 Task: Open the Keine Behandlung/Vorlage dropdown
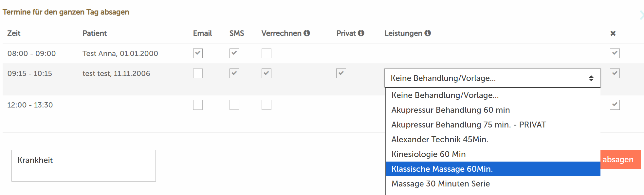[x=492, y=78]
